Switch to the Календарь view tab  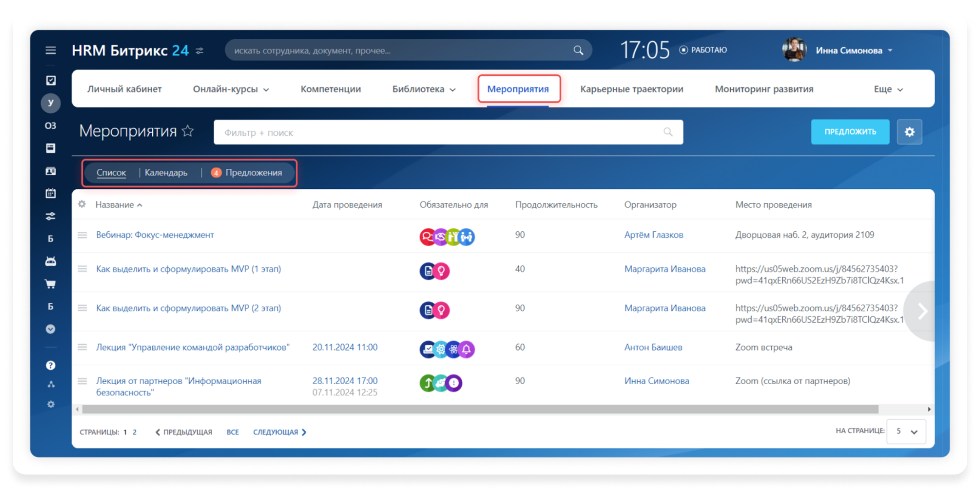[x=166, y=172]
